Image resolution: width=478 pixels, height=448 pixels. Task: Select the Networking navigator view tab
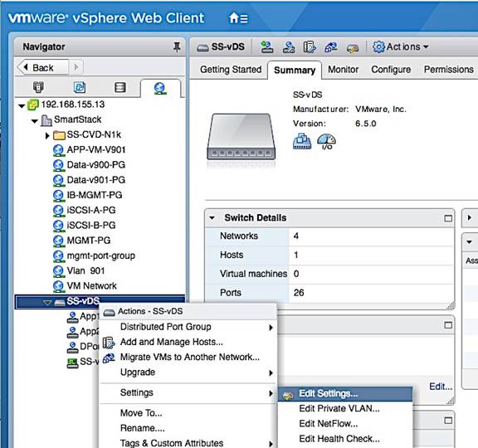tap(160, 88)
